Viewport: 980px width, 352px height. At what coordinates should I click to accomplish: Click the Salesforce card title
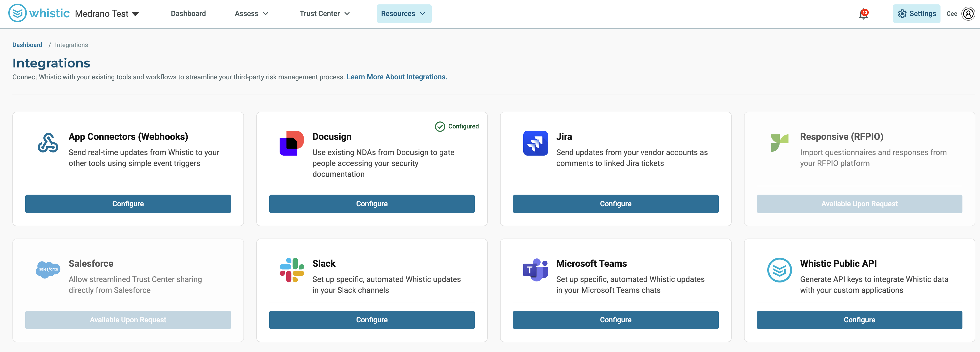(x=91, y=264)
